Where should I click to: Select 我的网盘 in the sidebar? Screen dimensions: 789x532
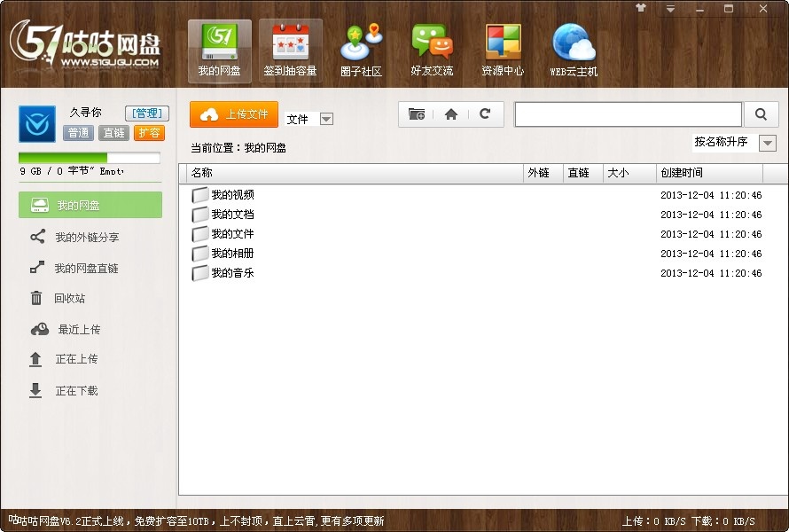click(x=90, y=205)
